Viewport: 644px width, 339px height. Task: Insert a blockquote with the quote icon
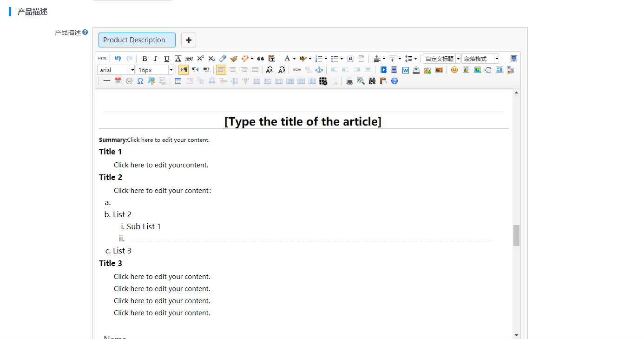click(x=261, y=59)
